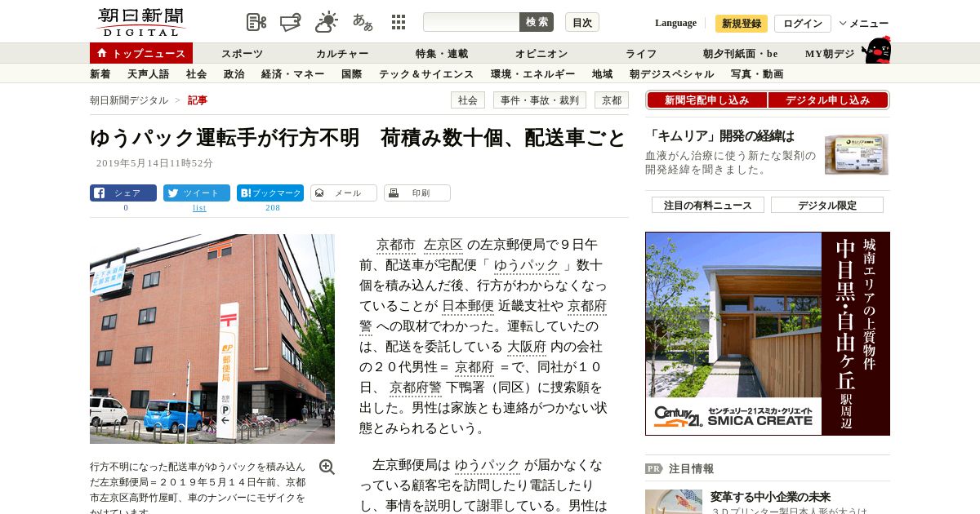The image size is (980, 514).
Task: Click デジタル申し込み button
Action: tap(828, 100)
